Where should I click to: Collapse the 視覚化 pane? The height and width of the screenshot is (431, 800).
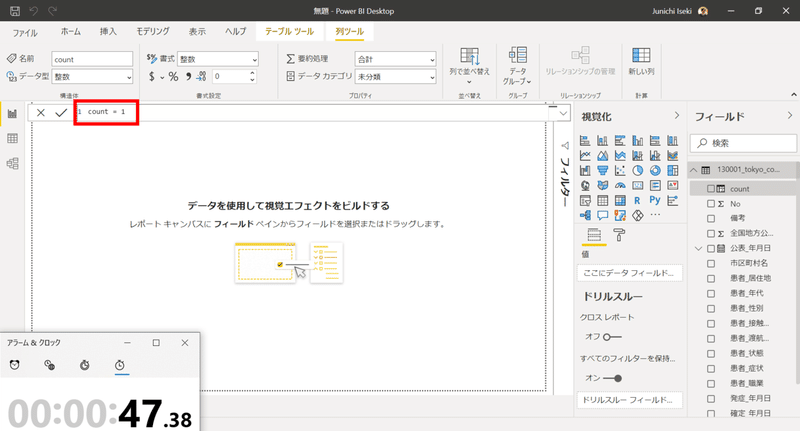pyautogui.click(x=677, y=116)
